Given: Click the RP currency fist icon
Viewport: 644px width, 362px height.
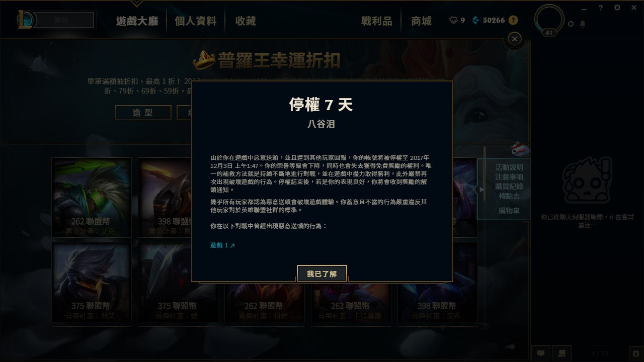Looking at the screenshot, I should pyautogui.click(x=454, y=20).
